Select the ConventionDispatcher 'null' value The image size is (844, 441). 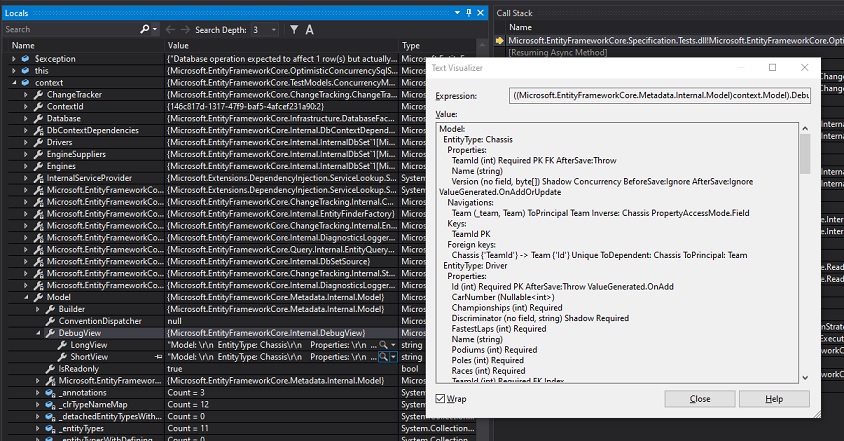pyautogui.click(x=174, y=321)
